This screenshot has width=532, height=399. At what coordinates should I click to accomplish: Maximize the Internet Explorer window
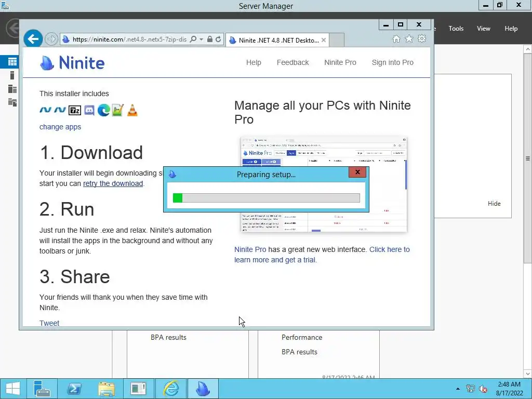(x=401, y=25)
